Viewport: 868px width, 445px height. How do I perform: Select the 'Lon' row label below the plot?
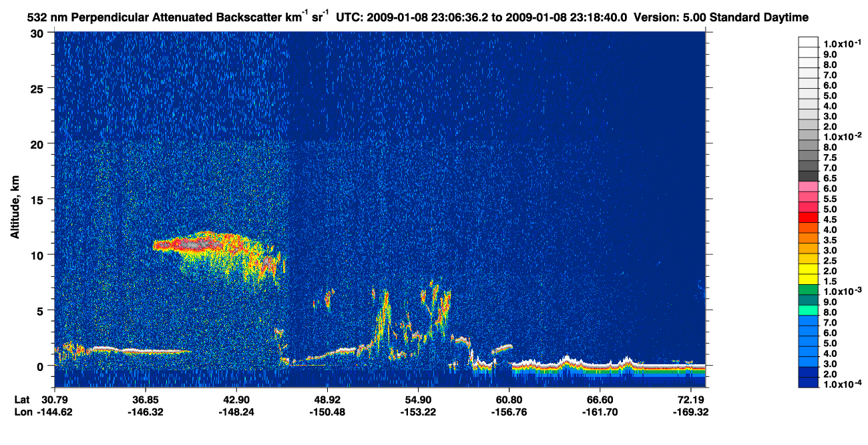pos(22,412)
